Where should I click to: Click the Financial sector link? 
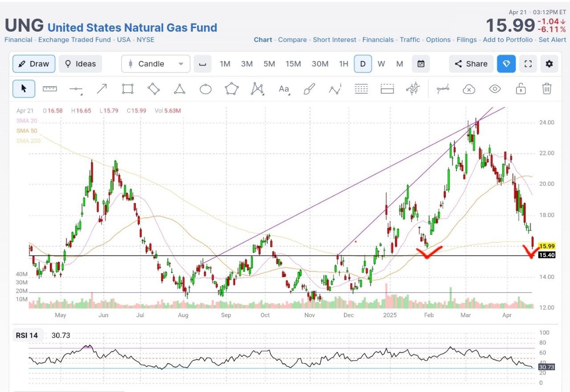[19, 40]
